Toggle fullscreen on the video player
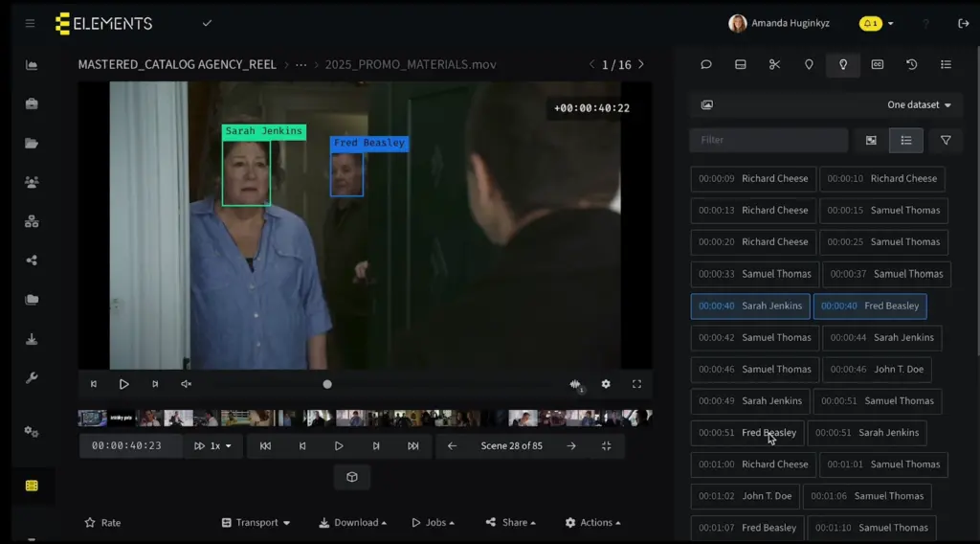The image size is (980, 544). (636, 384)
